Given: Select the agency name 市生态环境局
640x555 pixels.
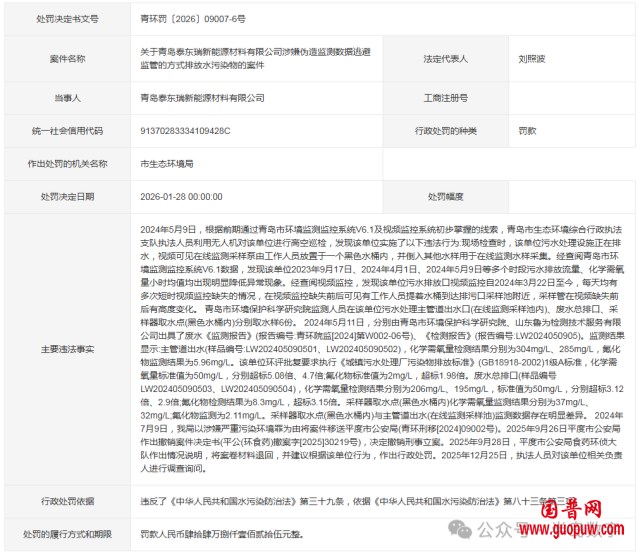Looking at the screenshot, I should point(167,164).
